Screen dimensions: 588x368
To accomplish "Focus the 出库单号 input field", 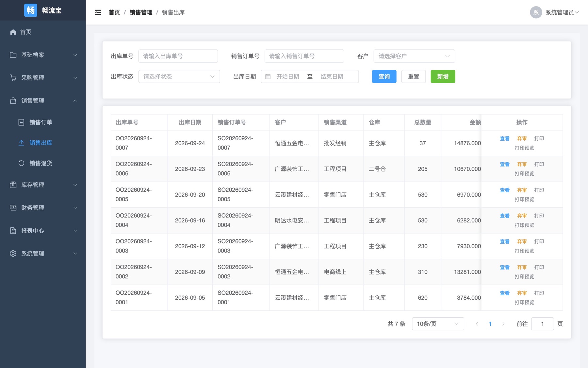I will (x=178, y=56).
